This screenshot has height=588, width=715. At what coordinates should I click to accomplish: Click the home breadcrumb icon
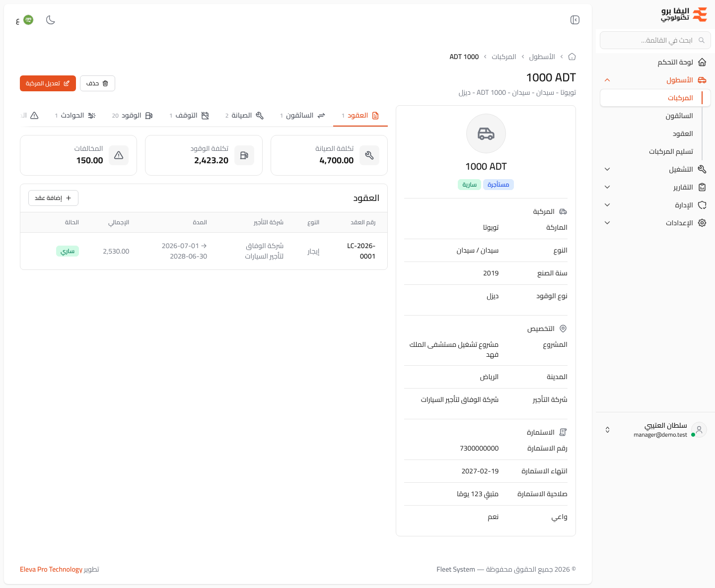pos(572,57)
